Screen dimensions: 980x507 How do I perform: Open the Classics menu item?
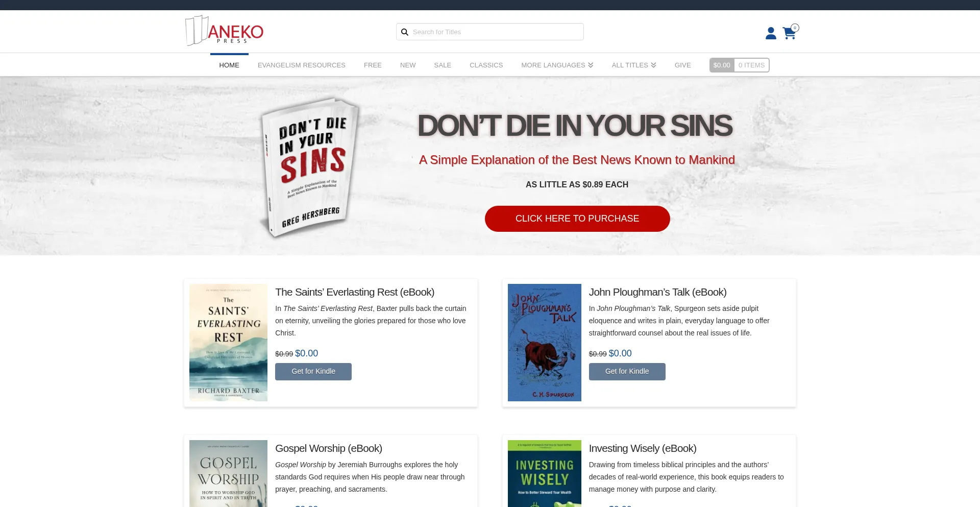(486, 65)
